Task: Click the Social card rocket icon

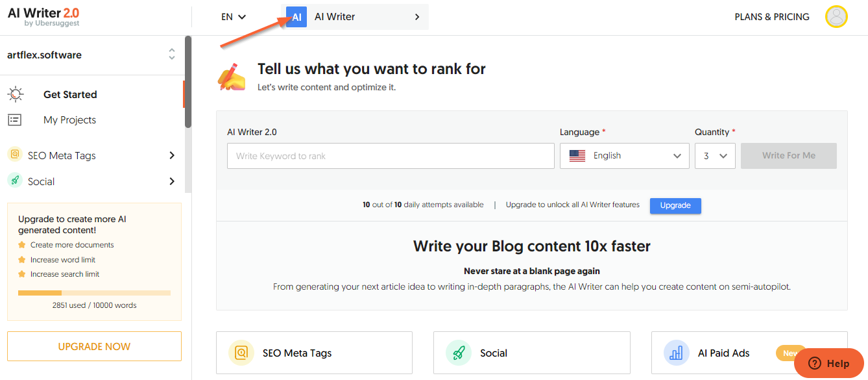Action: point(459,353)
